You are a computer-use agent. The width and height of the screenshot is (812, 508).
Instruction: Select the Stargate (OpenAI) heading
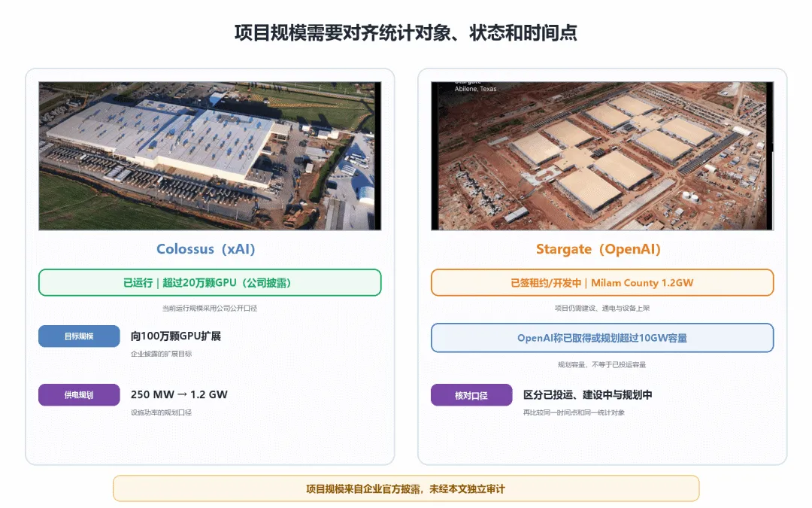(598, 249)
